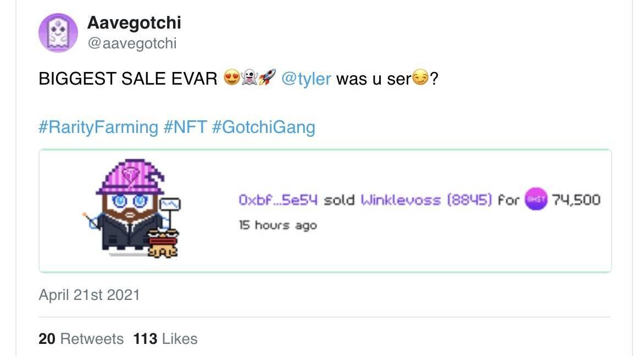This screenshot has width=644, height=356.
Task: Open the Winklevoss (8845) listing link
Action: coord(426,200)
